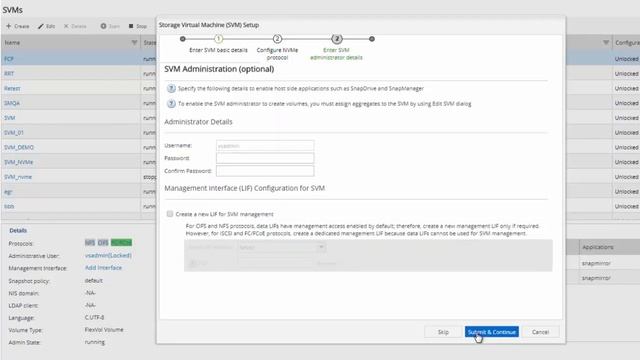This screenshot has width=640, height=360.
Task: Click the Add Interface link
Action: click(103, 268)
